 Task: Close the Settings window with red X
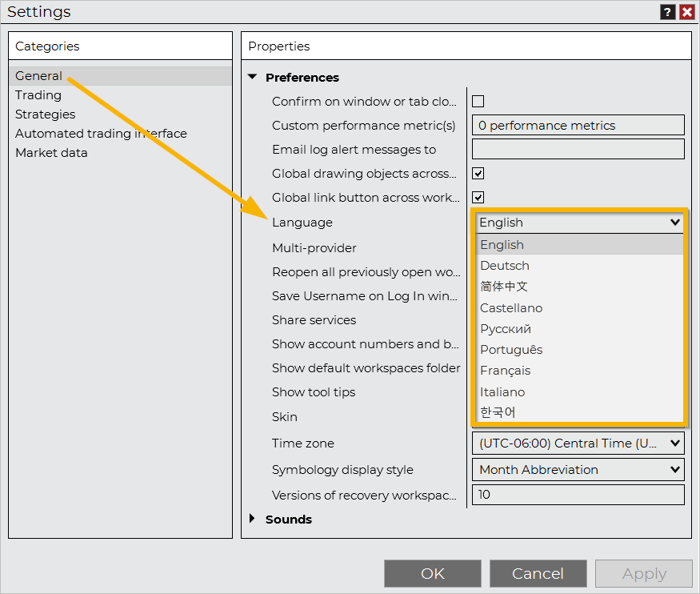(687, 12)
